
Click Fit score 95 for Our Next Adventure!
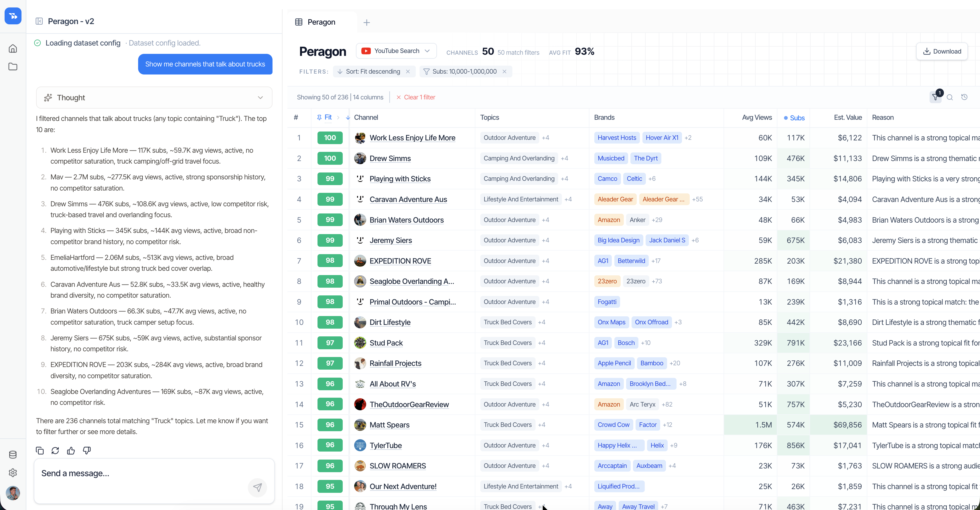[x=330, y=487]
